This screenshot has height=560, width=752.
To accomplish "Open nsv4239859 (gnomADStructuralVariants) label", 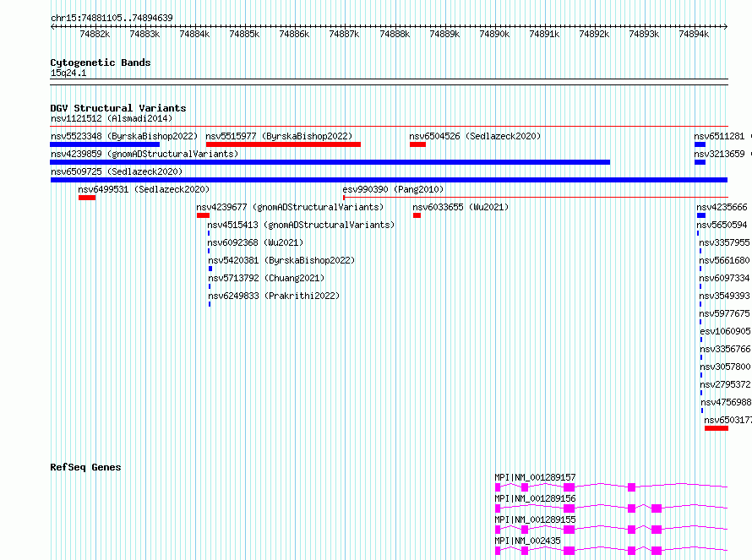I will click(144, 154).
